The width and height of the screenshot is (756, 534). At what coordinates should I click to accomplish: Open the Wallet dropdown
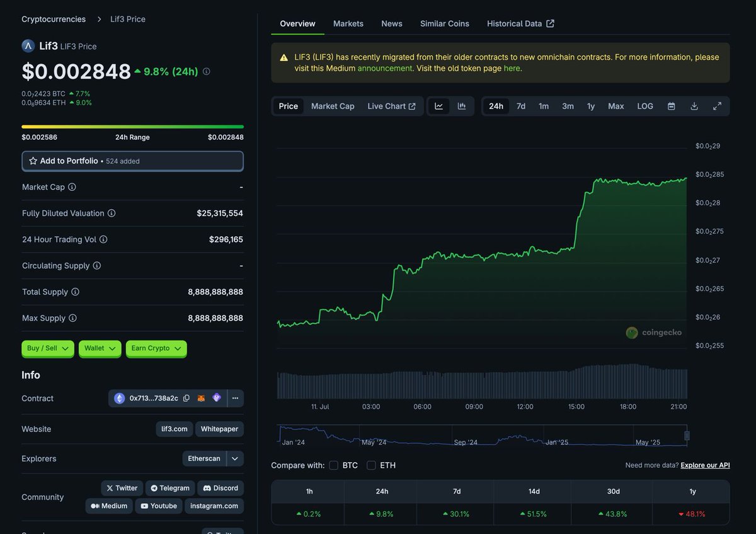(100, 348)
